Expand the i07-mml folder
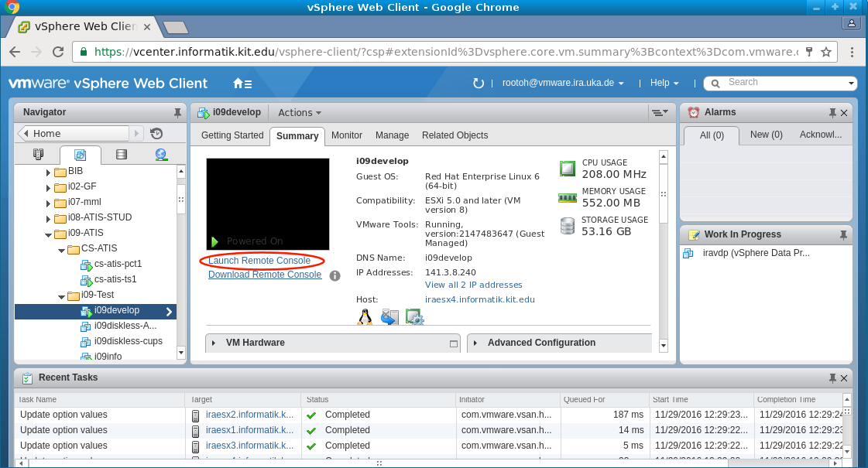 tap(48, 203)
